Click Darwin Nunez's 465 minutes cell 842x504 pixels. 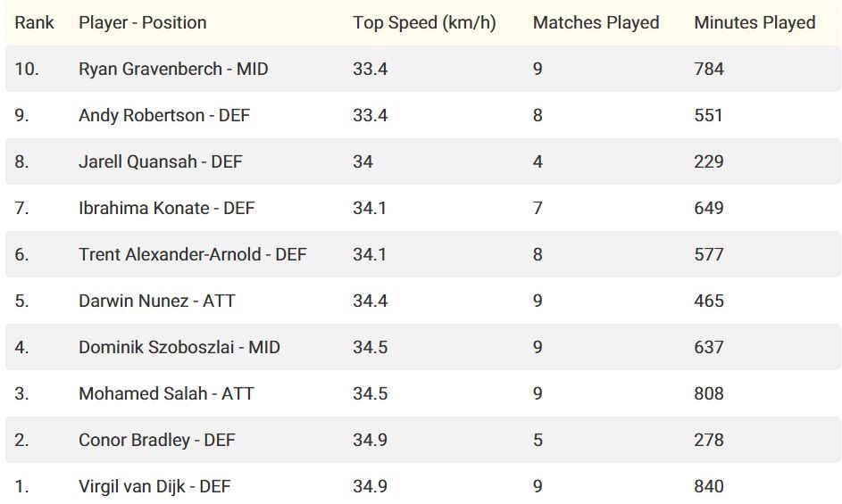[709, 301]
